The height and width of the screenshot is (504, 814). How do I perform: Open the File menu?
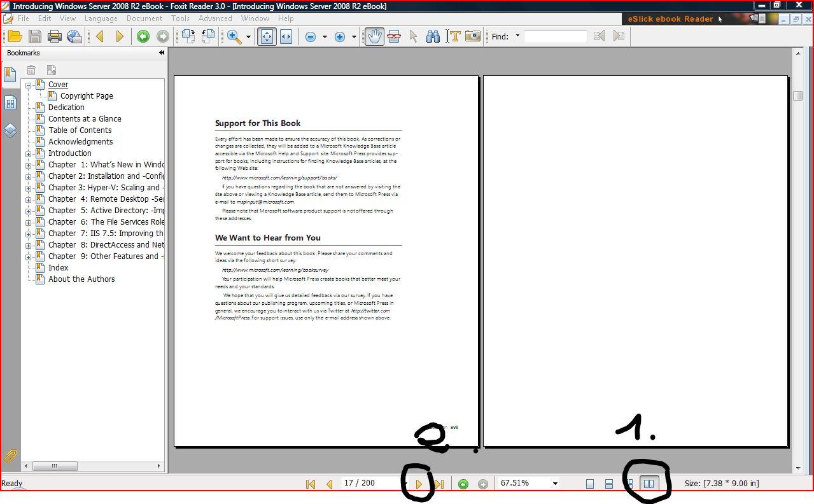(x=24, y=18)
